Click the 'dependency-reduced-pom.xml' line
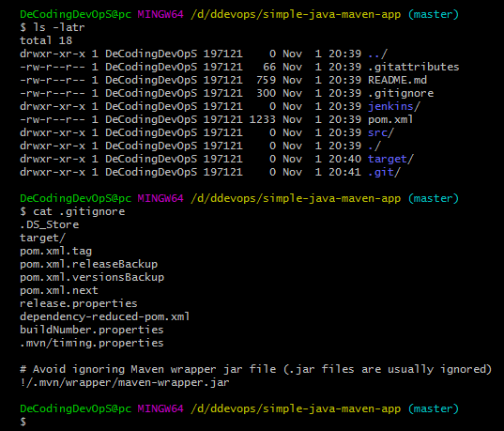This screenshot has height=431, width=504. (x=105, y=316)
